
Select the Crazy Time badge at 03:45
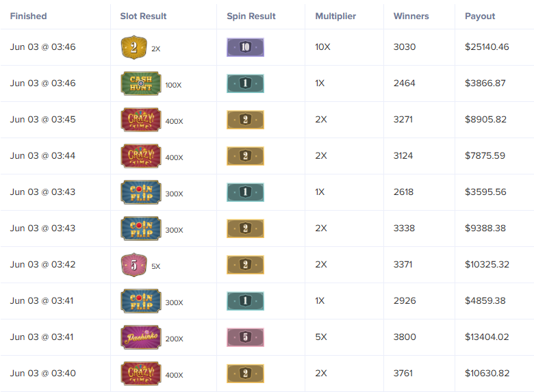pos(140,120)
